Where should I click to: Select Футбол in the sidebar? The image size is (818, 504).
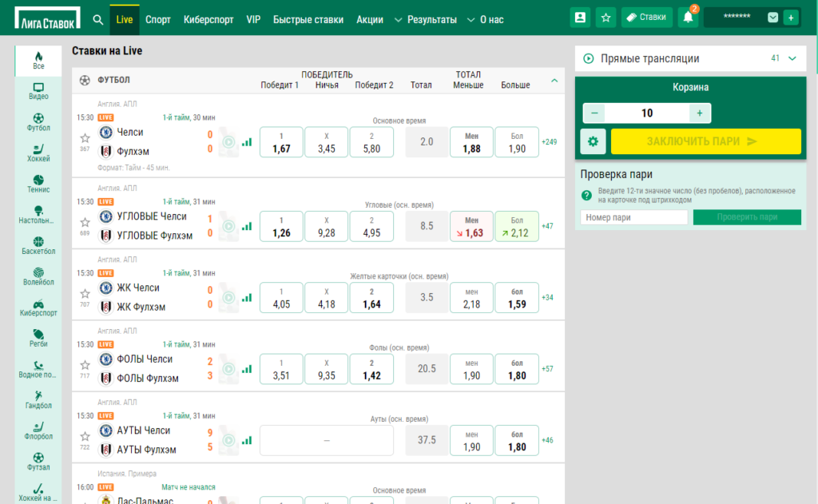(38, 122)
